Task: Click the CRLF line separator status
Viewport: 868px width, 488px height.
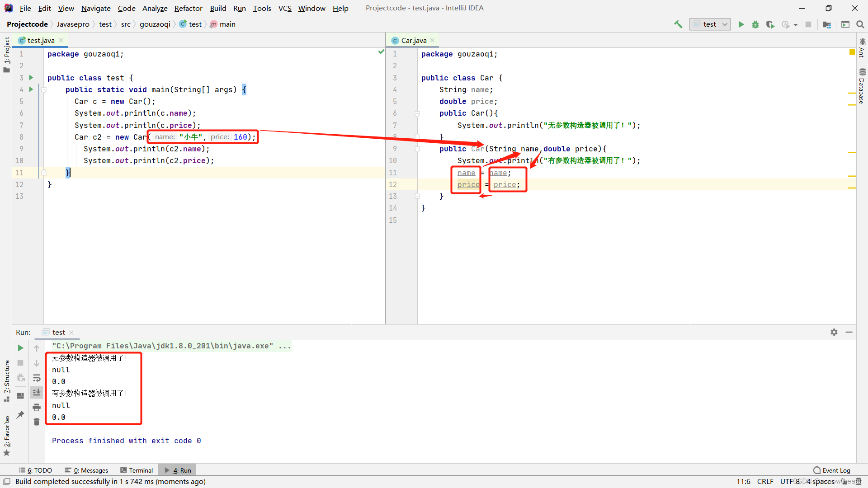Action: (765, 482)
